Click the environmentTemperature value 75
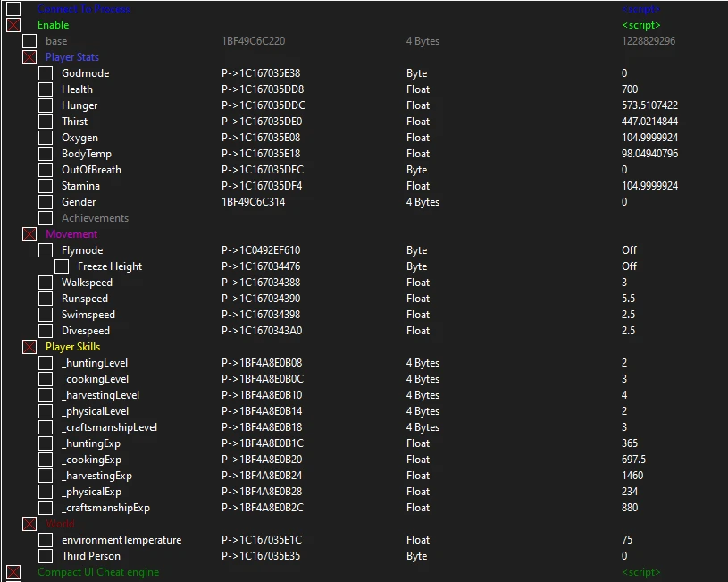The height and width of the screenshot is (582, 728). point(627,540)
